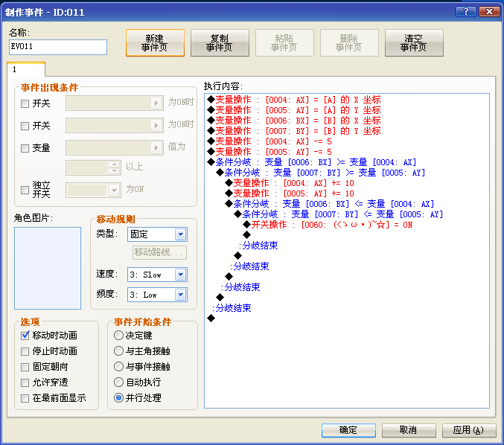Select command line [0004: AX] -= 5

tap(269, 141)
